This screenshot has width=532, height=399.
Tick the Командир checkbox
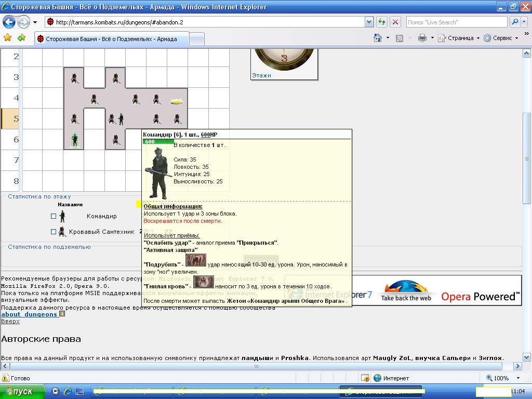(54, 216)
